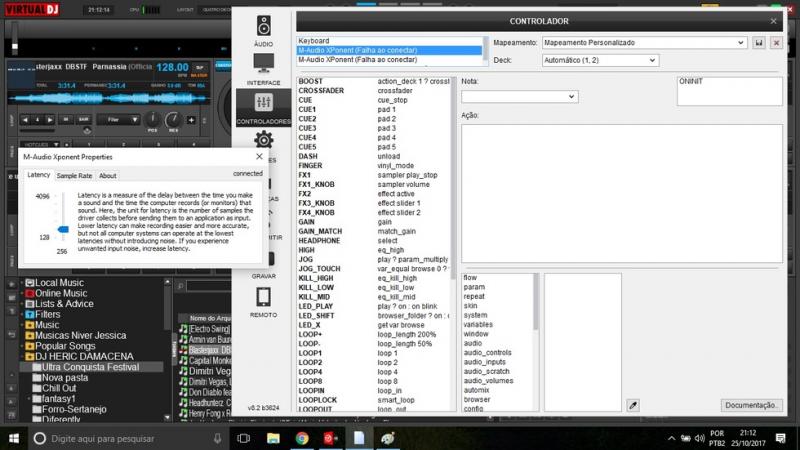Screen dimensions: 800x450
Task: Open the deck Filter effect dropdown
Action: (119, 120)
